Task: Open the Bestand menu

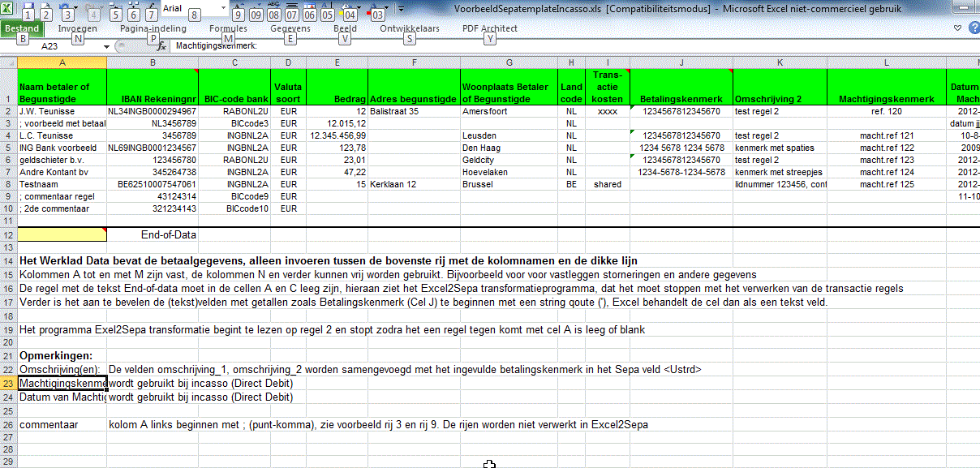Action: 22,28
